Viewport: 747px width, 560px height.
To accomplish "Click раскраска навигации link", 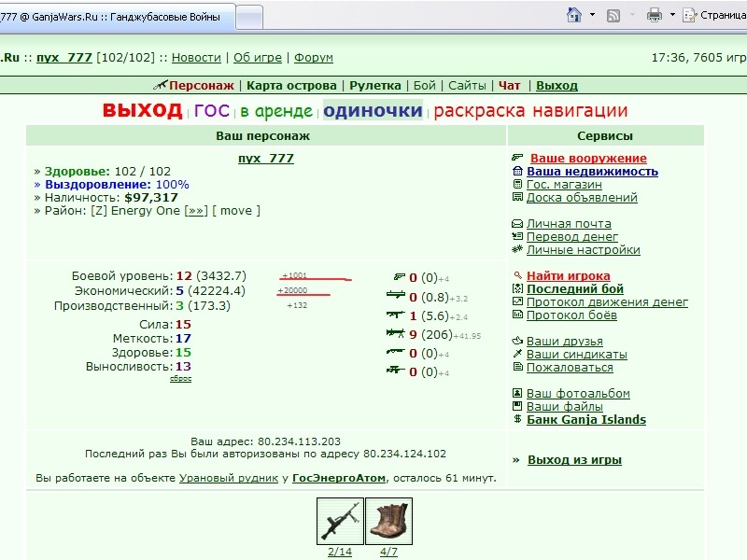I will (530, 111).
